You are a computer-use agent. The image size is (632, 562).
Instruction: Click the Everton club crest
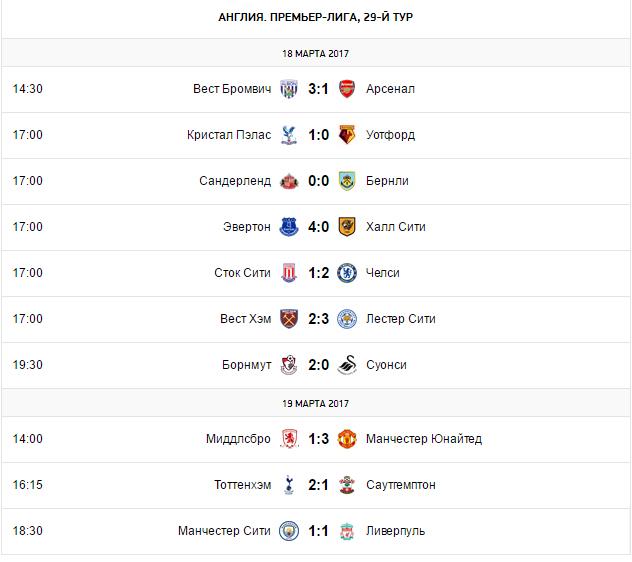tap(289, 227)
